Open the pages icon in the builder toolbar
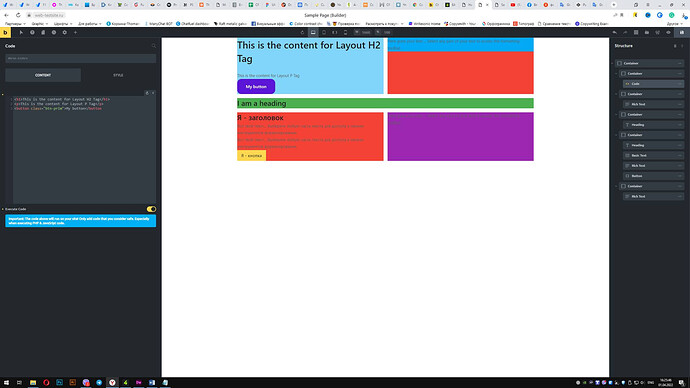The height and width of the screenshot is (388, 690). click(43, 33)
